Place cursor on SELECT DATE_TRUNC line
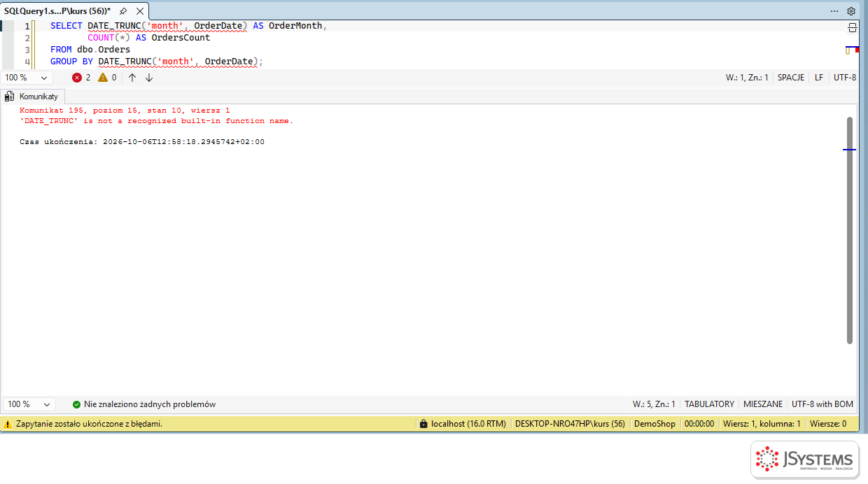The width and height of the screenshot is (868, 484). 189,26
